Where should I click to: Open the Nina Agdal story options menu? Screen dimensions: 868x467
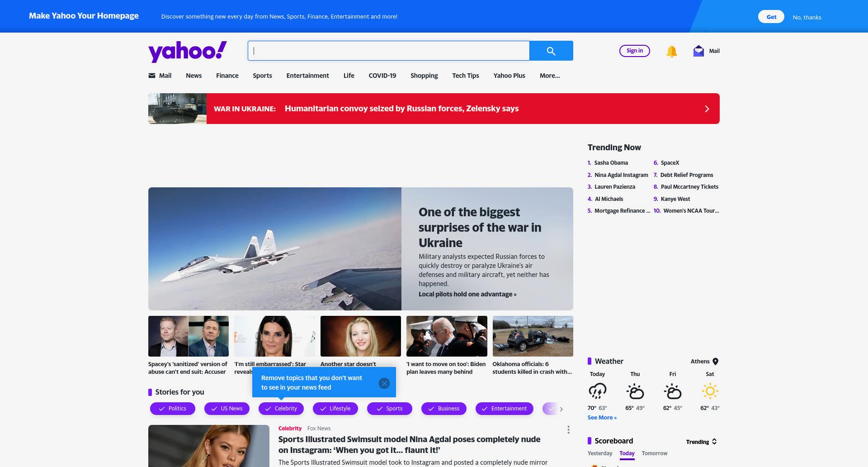pyautogui.click(x=568, y=429)
